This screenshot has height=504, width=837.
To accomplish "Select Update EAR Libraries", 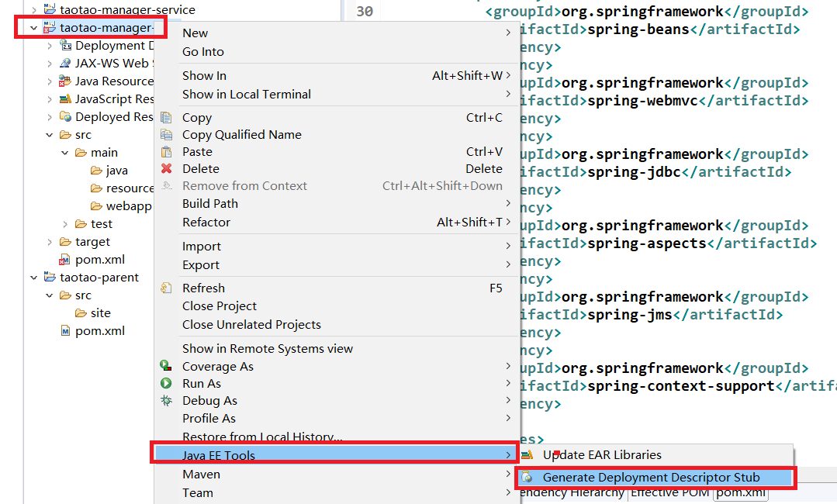I will pyautogui.click(x=655, y=455).
